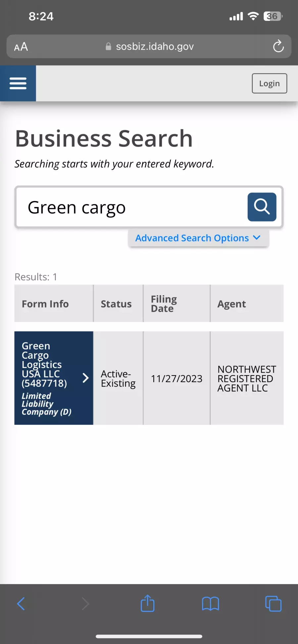Tap the AA reader text-size icon
This screenshot has width=298, height=644.
(21, 47)
